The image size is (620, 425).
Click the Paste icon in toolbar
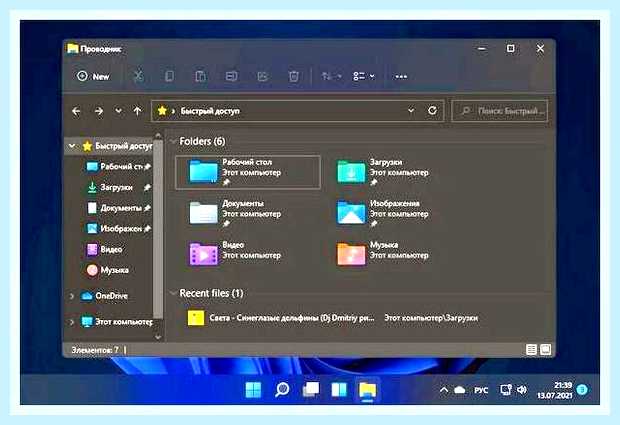tap(200, 76)
